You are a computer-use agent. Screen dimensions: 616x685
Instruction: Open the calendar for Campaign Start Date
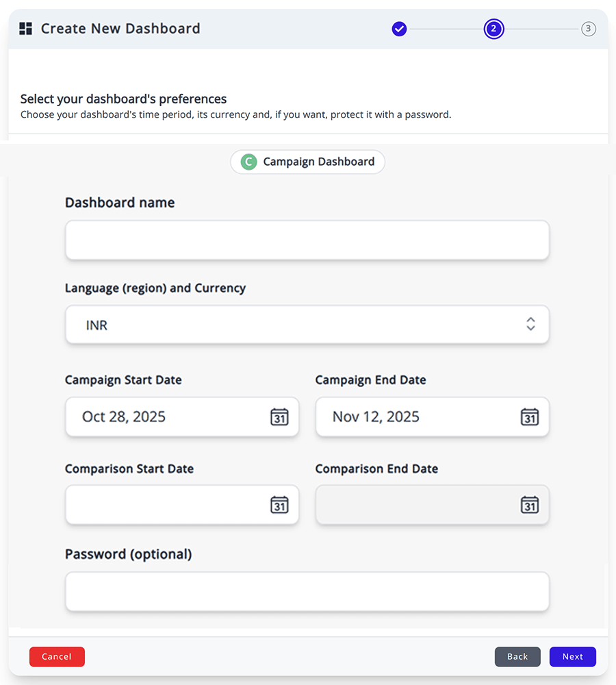[x=279, y=416]
